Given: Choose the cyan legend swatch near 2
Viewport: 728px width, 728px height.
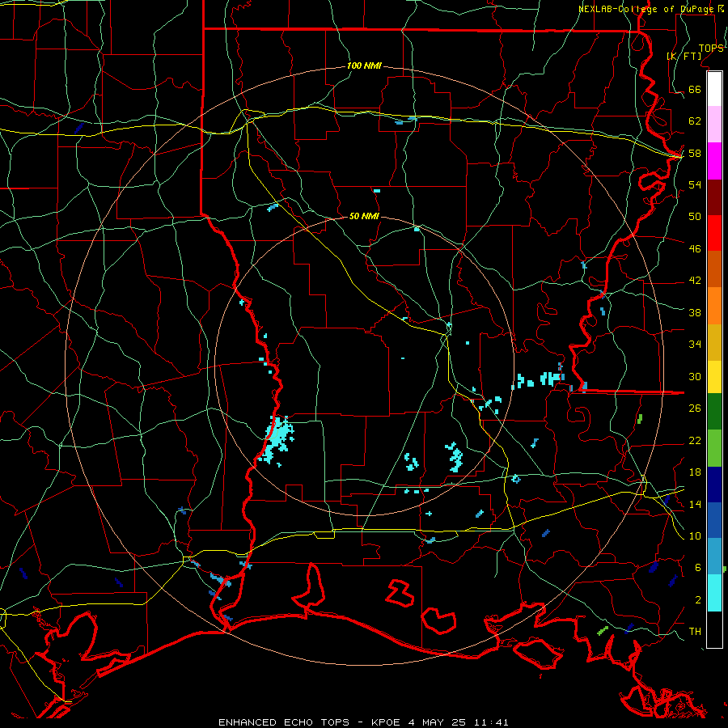Looking at the screenshot, I should [714, 593].
